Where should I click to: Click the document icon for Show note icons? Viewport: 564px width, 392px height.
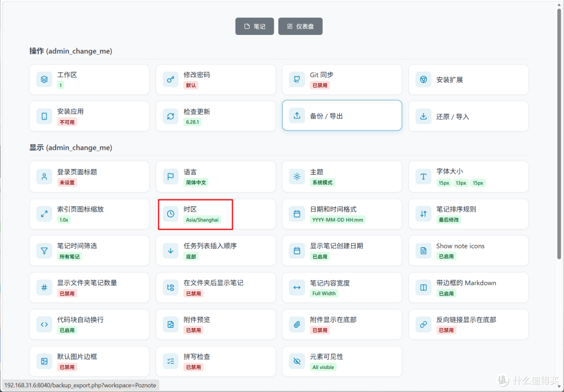point(424,251)
